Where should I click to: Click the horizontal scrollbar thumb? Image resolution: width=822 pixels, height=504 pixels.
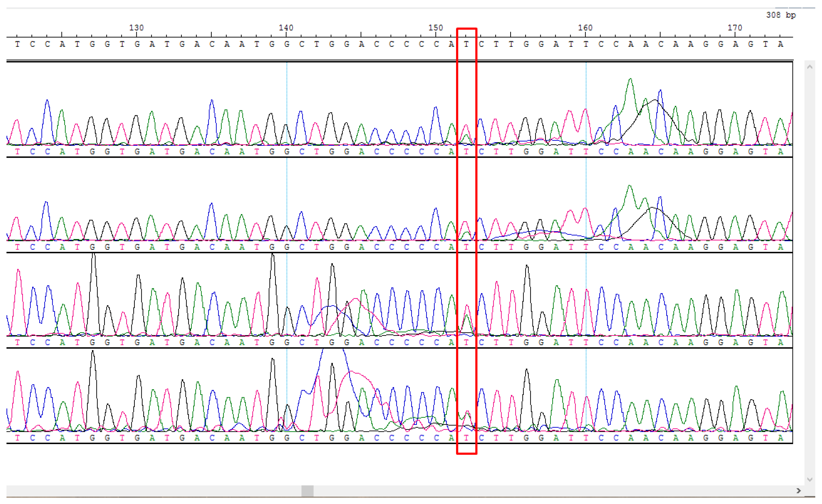click(307, 491)
